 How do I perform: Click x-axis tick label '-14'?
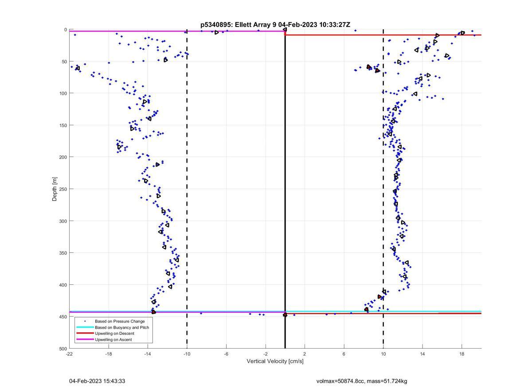tap(148, 354)
